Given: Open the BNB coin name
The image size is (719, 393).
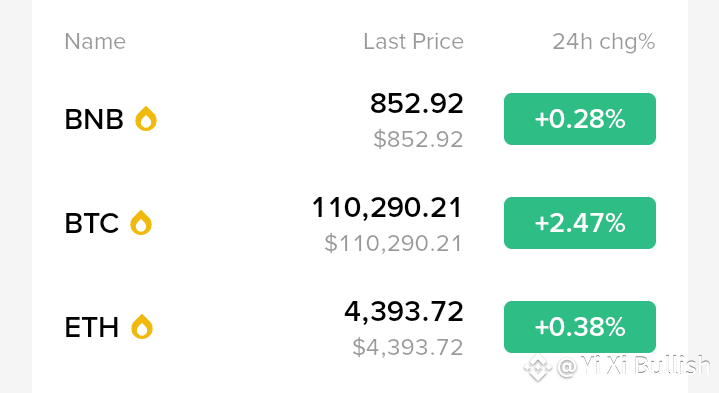Looking at the screenshot, I should tap(94, 119).
